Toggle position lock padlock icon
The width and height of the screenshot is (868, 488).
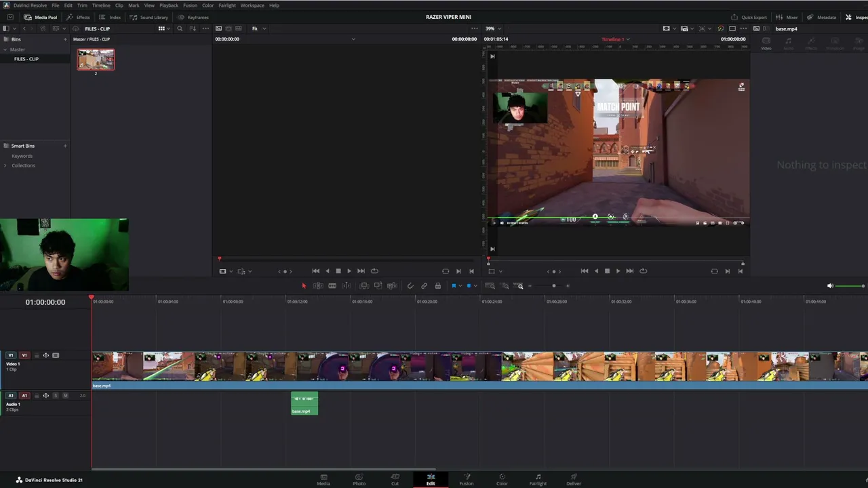point(438,286)
